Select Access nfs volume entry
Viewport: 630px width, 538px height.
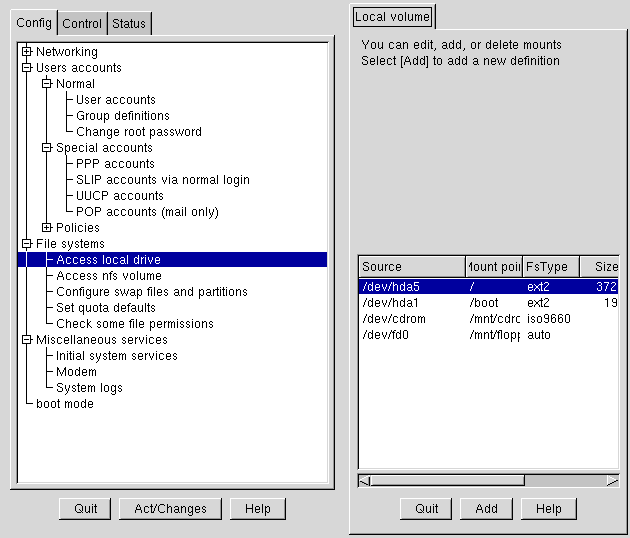[x=108, y=276]
